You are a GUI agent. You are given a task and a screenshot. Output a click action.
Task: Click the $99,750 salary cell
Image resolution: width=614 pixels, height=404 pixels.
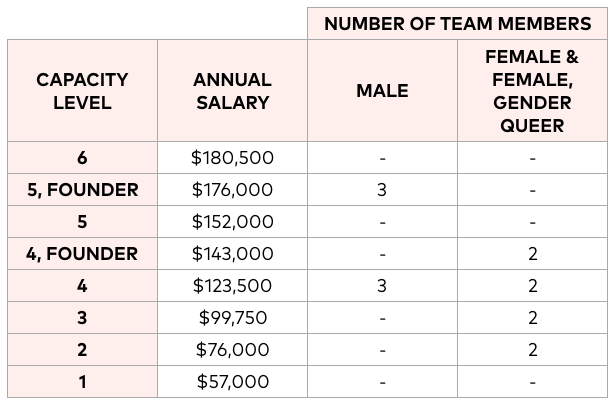(233, 317)
